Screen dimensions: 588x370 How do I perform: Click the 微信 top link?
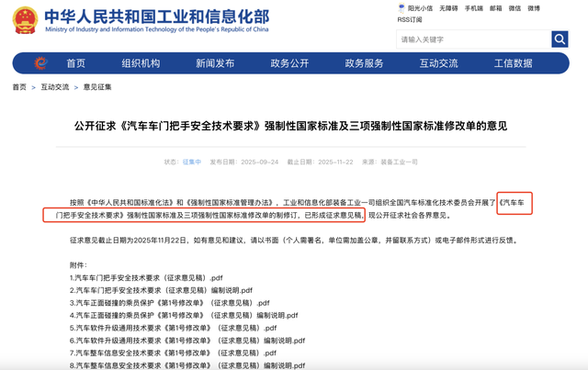514,8
